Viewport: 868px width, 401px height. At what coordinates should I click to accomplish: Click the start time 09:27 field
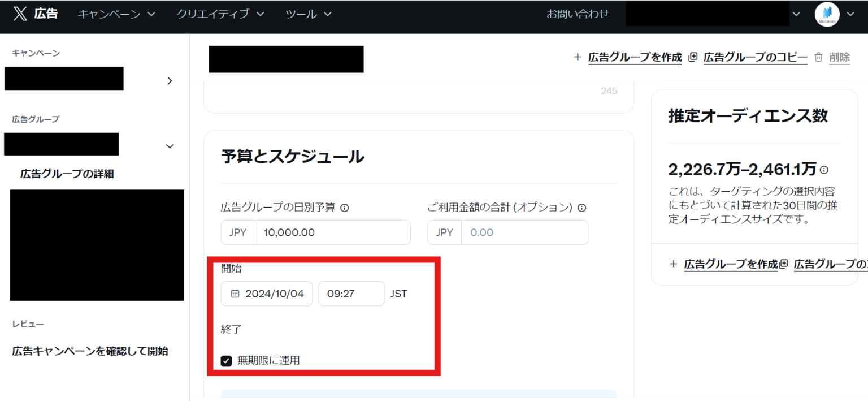(351, 294)
